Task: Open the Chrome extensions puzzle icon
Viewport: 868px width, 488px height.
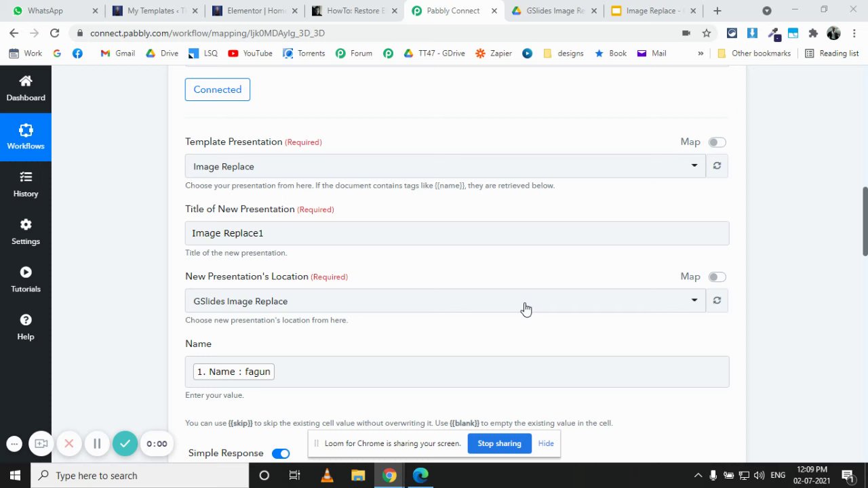Action: (813, 33)
